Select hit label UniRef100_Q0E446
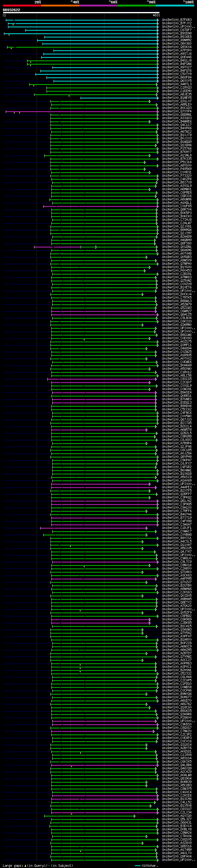Screen dimensions: 197x868 [177, 57]
